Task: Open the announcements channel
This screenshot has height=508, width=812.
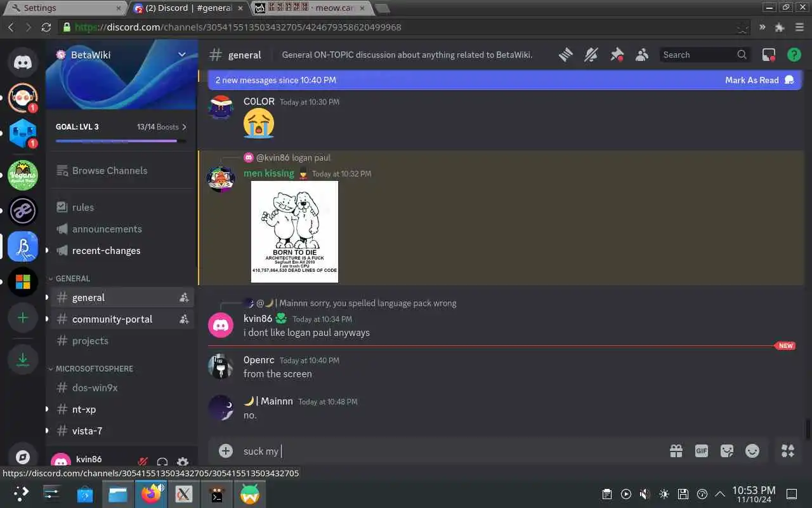Action: pyautogui.click(x=122, y=229)
